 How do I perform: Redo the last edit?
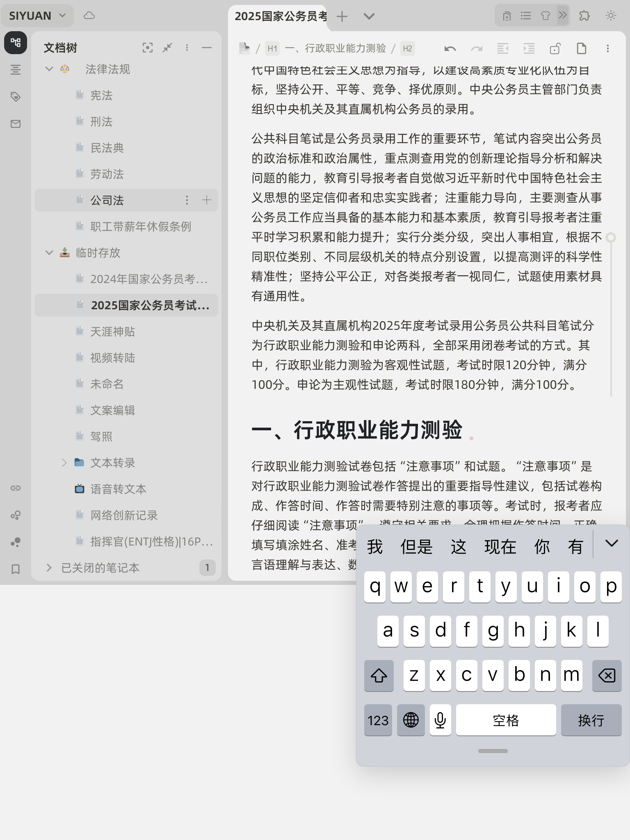[477, 48]
